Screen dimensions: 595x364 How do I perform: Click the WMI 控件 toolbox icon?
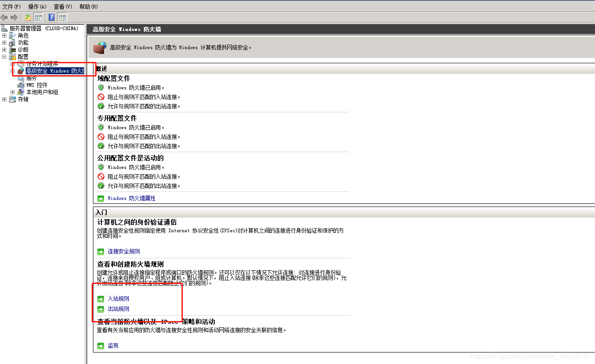tap(21, 85)
